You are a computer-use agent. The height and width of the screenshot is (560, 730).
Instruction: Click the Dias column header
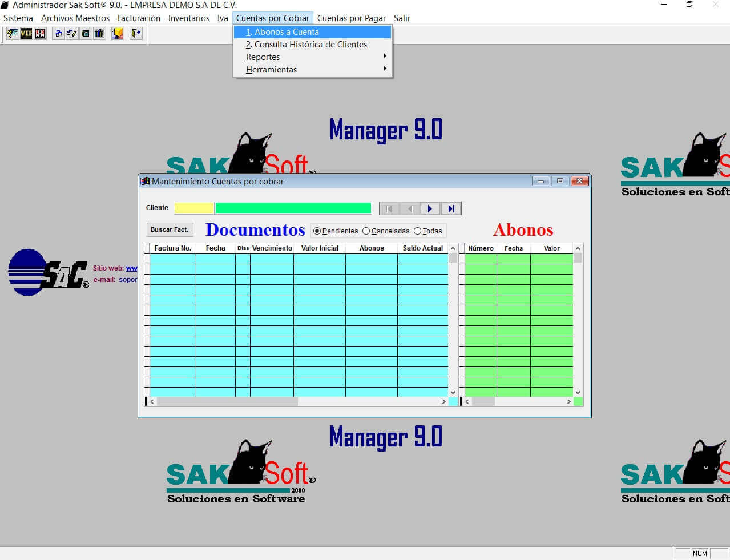tap(243, 248)
